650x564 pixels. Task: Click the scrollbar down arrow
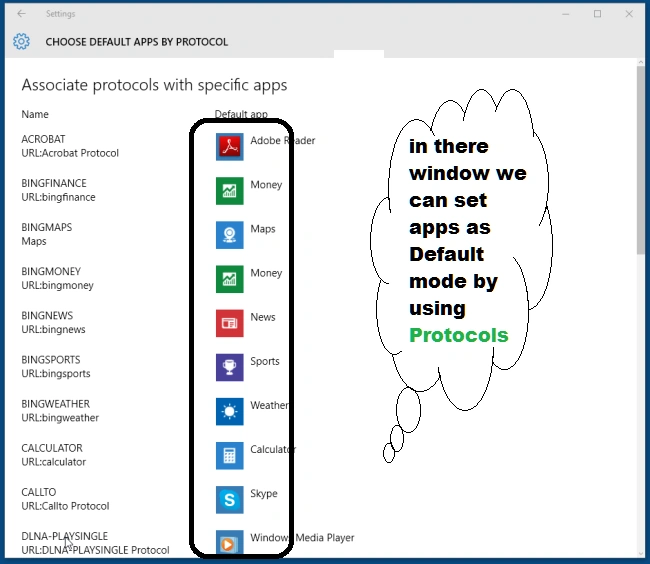pyautogui.click(x=641, y=553)
